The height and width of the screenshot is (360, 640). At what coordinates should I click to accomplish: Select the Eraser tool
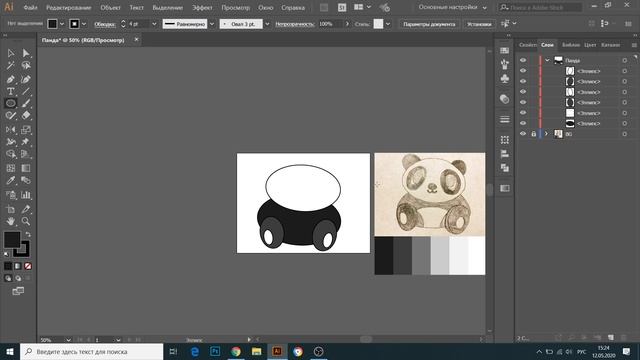point(26,116)
